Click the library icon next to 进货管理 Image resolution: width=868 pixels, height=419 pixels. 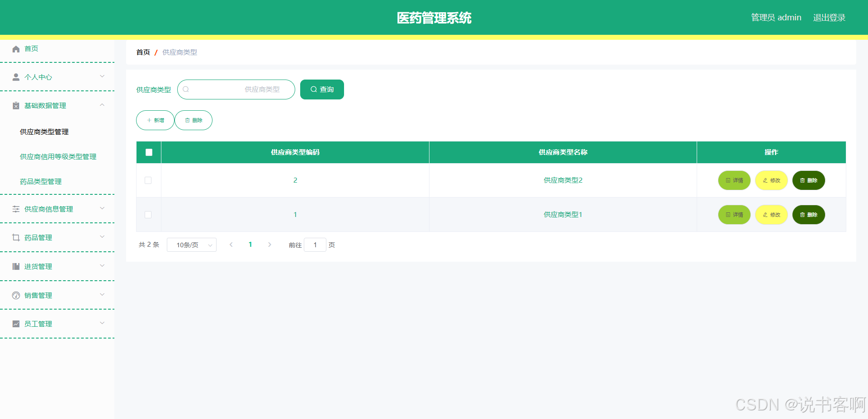pyautogui.click(x=16, y=266)
